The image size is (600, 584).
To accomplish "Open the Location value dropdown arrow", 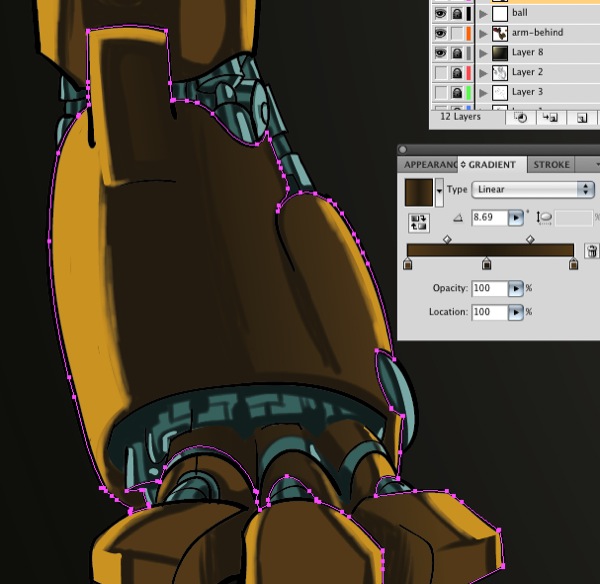I will (x=516, y=312).
